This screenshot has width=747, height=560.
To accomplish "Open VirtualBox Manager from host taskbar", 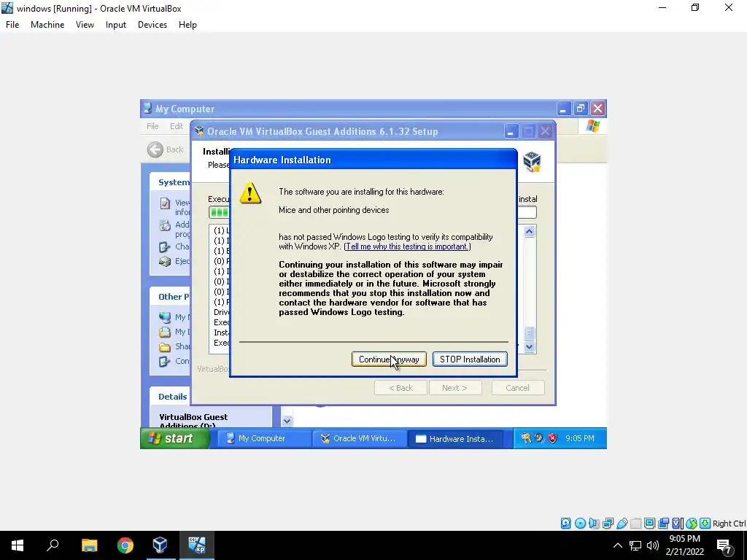I will coord(160,545).
